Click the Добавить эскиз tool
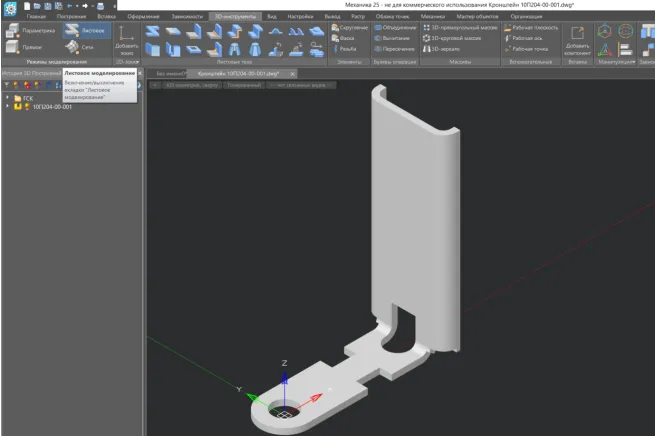The image size is (656, 436). click(127, 41)
